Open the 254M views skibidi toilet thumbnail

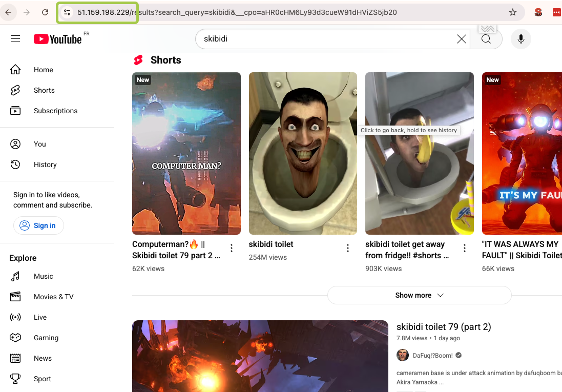(x=303, y=154)
